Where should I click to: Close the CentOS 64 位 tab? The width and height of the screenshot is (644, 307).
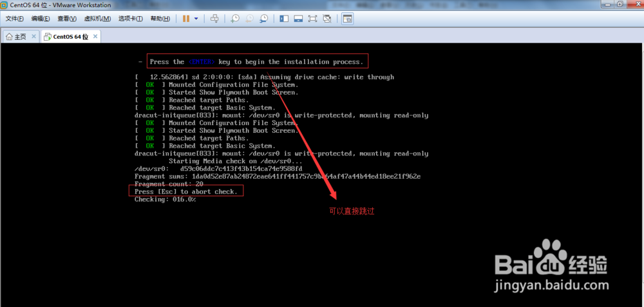[95, 37]
